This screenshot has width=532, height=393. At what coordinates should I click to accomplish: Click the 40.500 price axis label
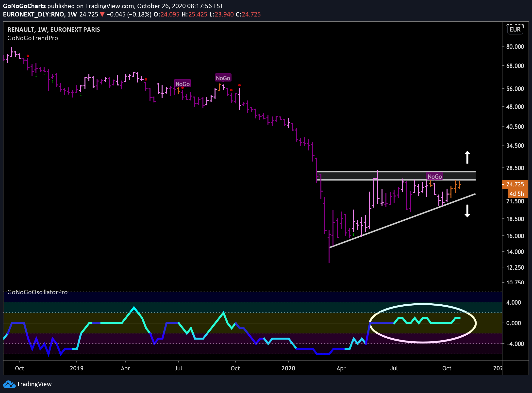(515, 127)
